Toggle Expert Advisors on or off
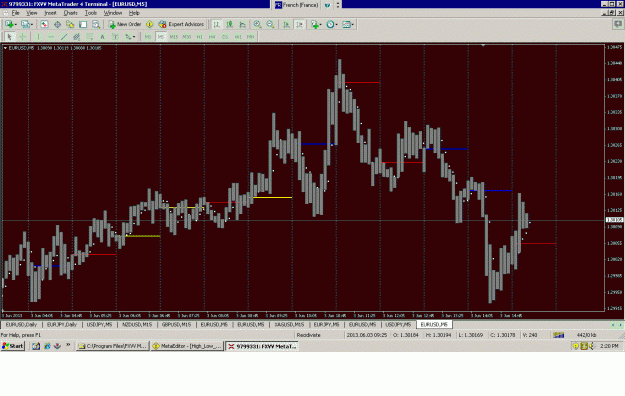 [181, 24]
